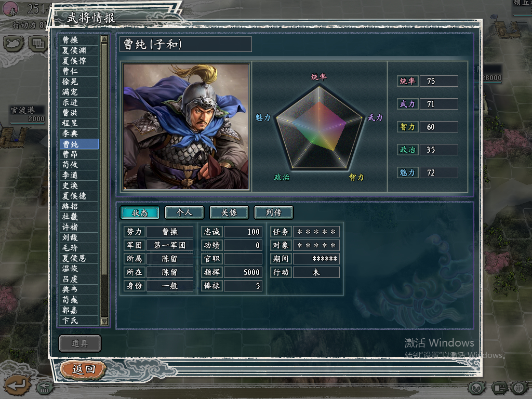
Task: Click the 身份 value 一般
Action: click(x=170, y=286)
